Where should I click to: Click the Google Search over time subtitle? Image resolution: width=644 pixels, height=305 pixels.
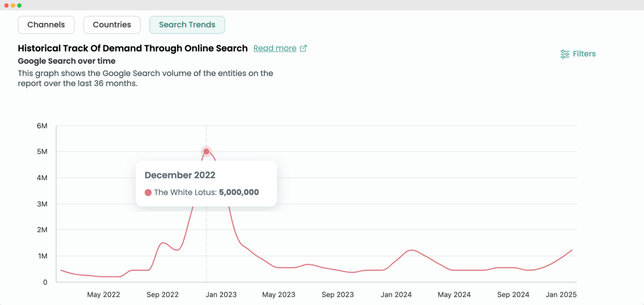coord(67,61)
